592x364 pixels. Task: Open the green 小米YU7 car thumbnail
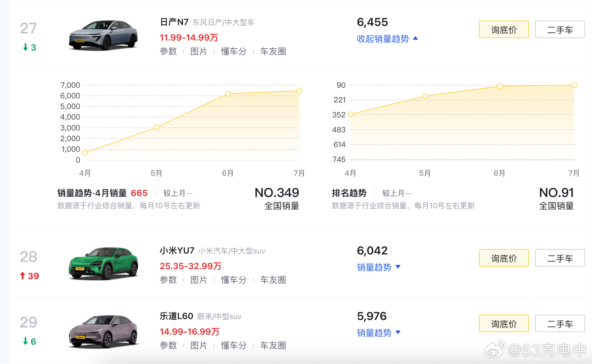coord(103,263)
